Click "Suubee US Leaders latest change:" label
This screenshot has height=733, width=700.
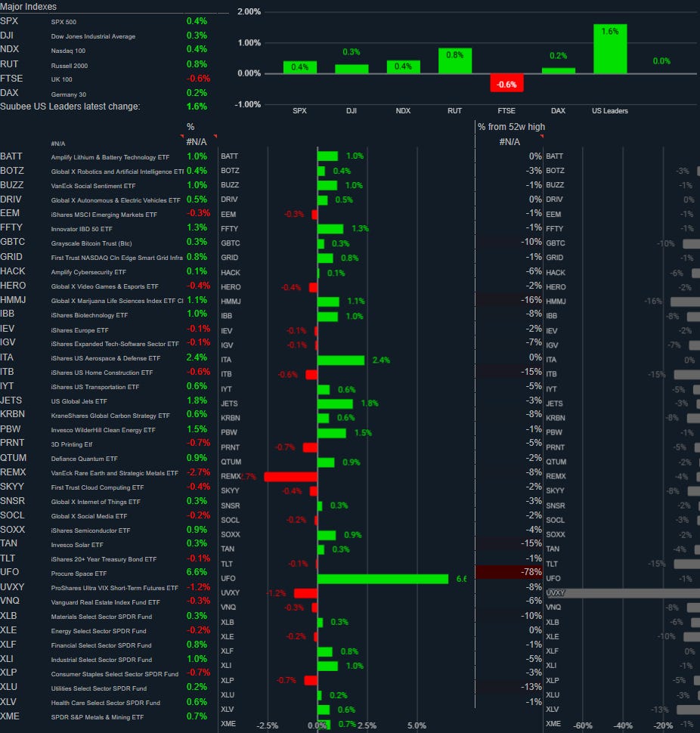click(x=70, y=107)
